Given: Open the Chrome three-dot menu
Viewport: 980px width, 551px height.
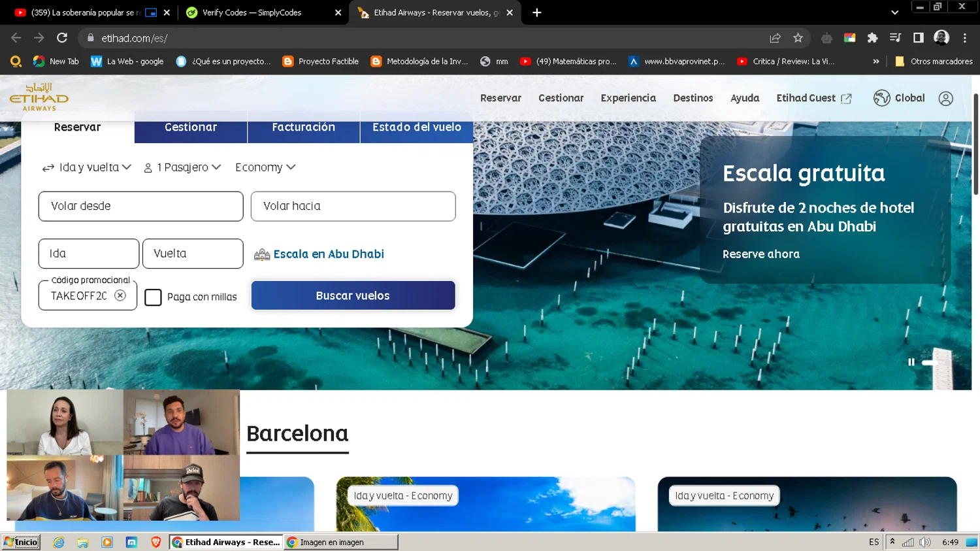Looking at the screenshot, I should click(964, 38).
